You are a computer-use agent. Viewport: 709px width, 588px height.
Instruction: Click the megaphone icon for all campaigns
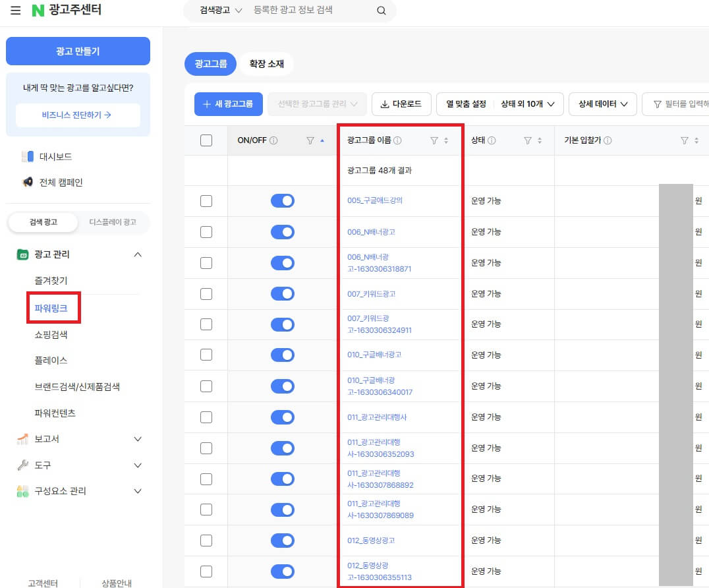click(28, 183)
